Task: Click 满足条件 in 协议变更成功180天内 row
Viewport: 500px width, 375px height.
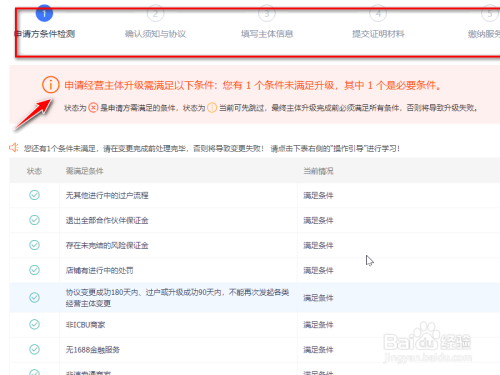Action: pos(318,298)
